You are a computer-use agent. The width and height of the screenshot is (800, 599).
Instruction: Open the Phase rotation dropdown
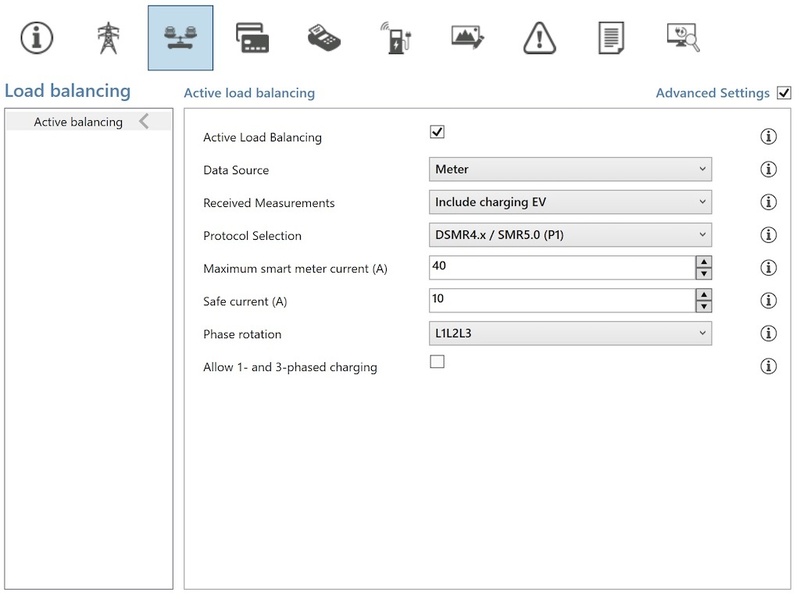tap(570, 333)
